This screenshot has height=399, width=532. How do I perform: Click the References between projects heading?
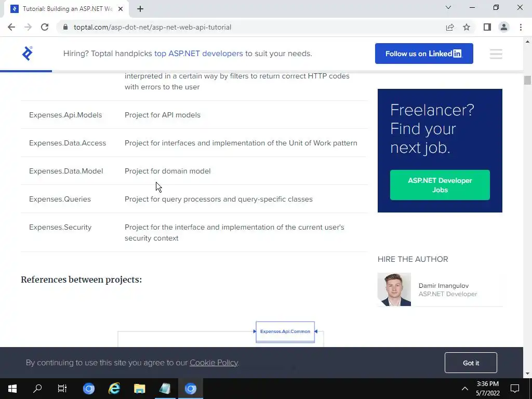pos(82,280)
